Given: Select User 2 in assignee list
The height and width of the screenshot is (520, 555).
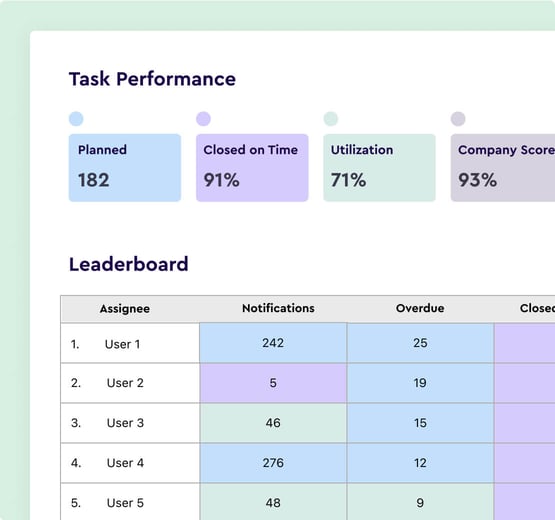Looking at the screenshot, I should (125, 383).
